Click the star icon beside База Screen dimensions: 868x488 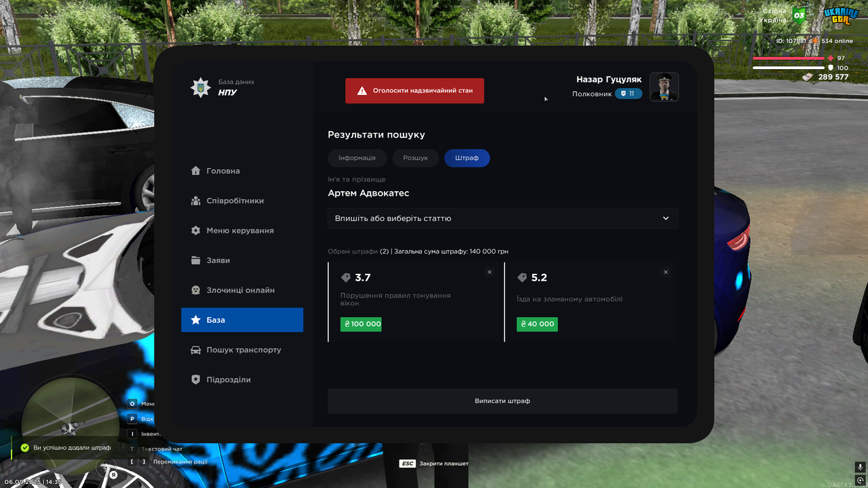tap(196, 320)
